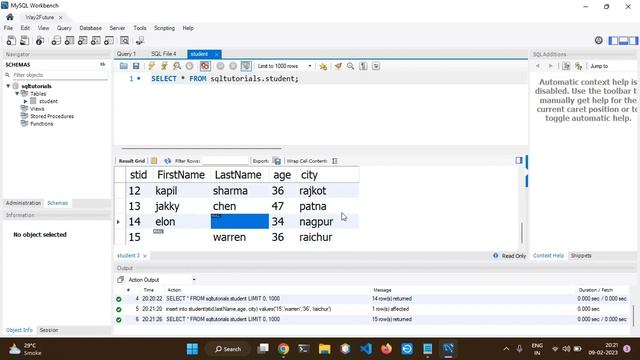
Task: Export the recordset to external file
Action: click(277, 161)
